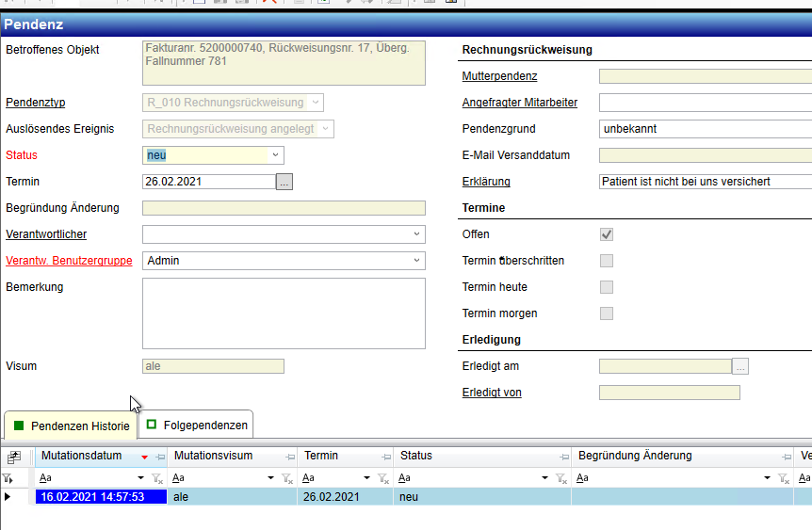Pin the Termin column in history grid
The width and height of the screenshot is (812, 530).
pyautogui.click(x=383, y=457)
